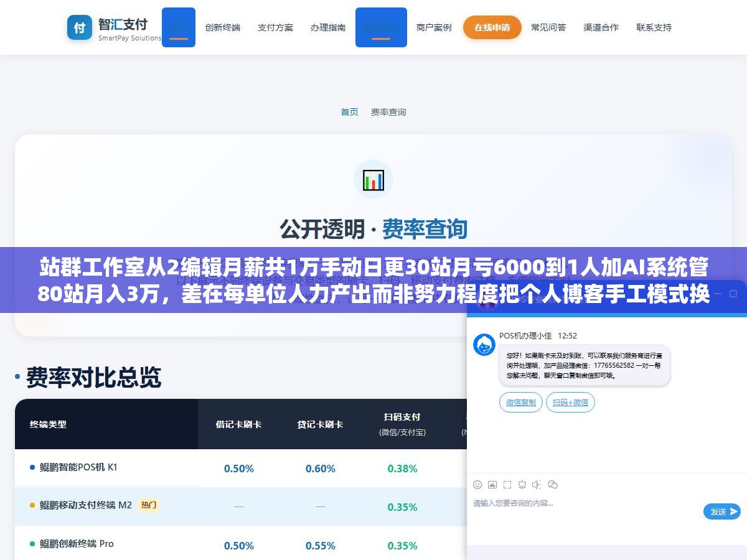This screenshot has height=560, width=747.
Task: Click K1 credit rate 0.60%
Action: tap(321, 469)
